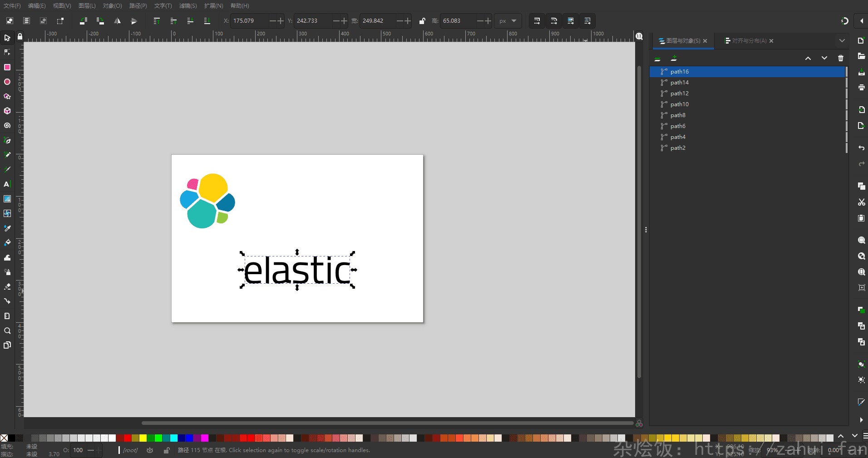868x458 pixels.
Task: Raise selection to top icon
Action: pos(157,21)
